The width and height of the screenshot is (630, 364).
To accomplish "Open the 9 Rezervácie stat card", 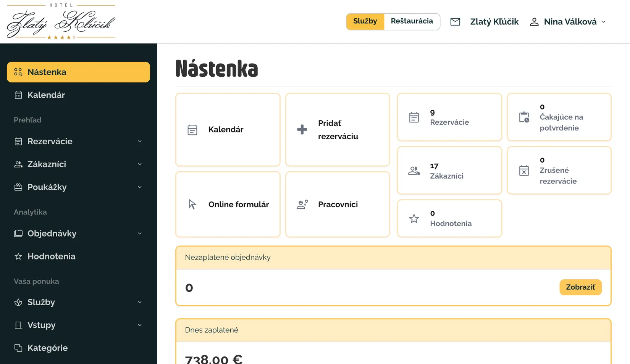I will pyautogui.click(x=449, y=117).
